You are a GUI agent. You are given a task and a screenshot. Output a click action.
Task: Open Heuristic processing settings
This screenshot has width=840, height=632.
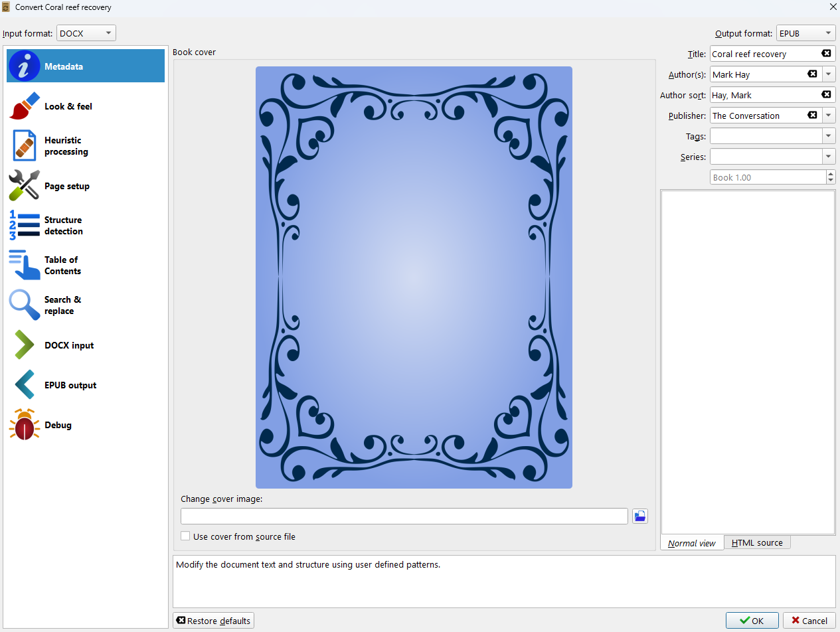tap(85, 145)
